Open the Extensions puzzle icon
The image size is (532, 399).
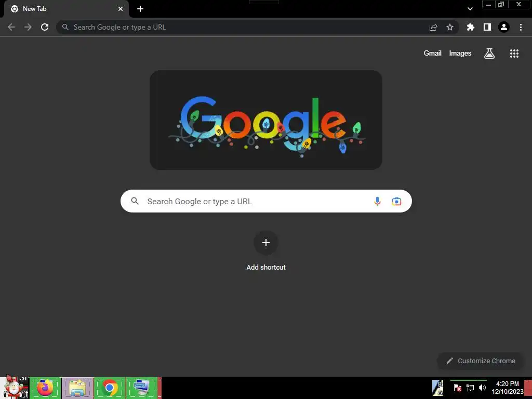pos(471,27)
